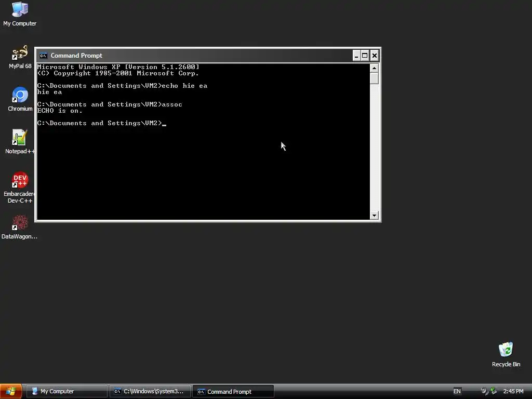Click the Command Prompt title bar text
Image resolution: width=532 pixels, height=399 pixels.
tap(76, 56)
